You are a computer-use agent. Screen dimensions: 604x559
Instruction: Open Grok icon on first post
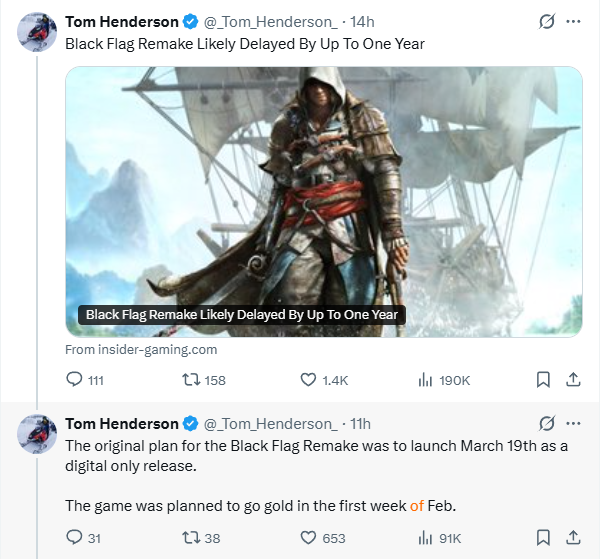tap(547, 21)
